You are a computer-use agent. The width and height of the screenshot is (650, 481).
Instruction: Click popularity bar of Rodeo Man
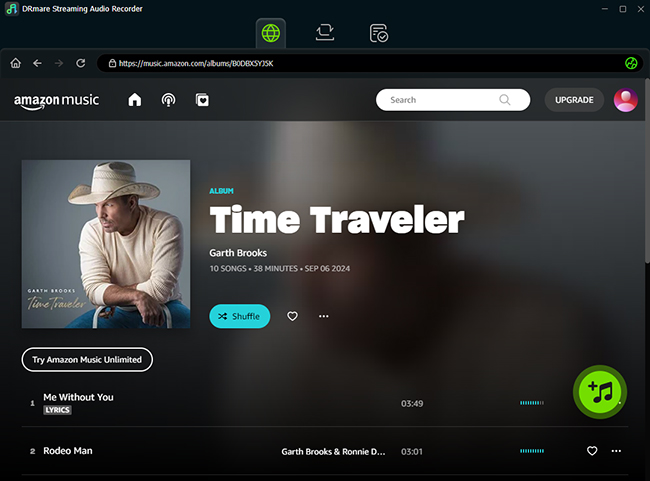532,451
